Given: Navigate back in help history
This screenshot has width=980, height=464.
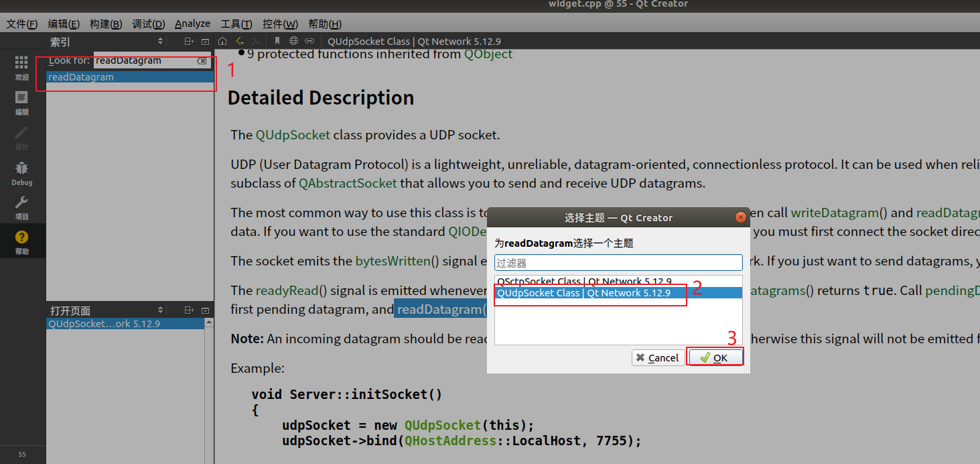Looking at the screenshot, I should coord(239,42).
